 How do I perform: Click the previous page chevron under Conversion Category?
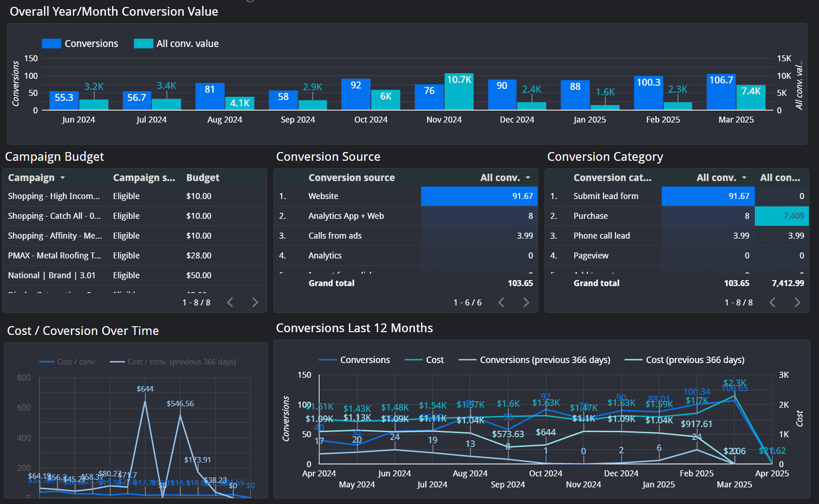pyautogui.click(x=772, y=302)
